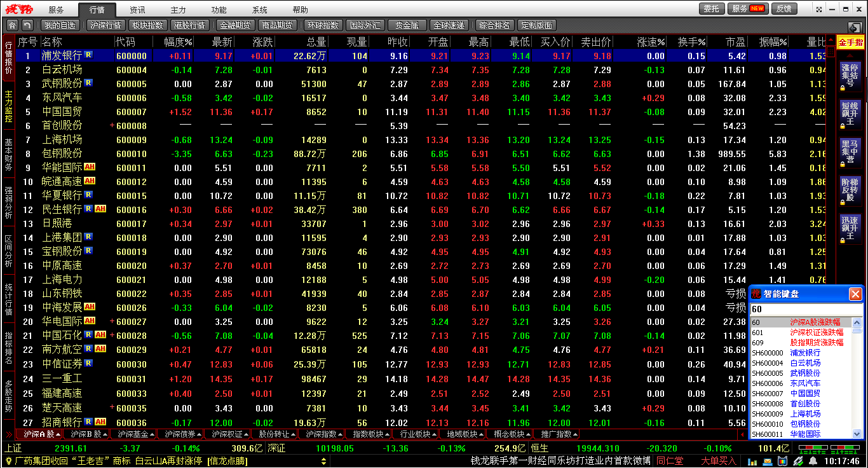Click the 金融期货 toolbar button
The height and width of the screenshot is (468, 868).
coord(235,25)
